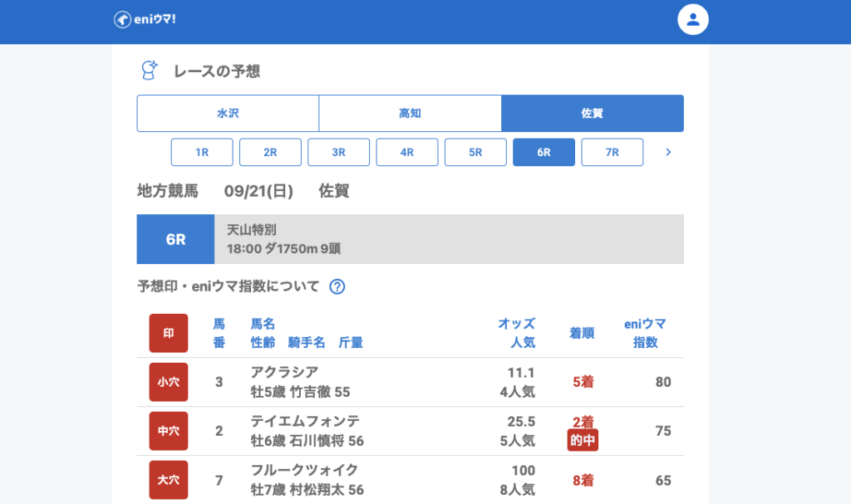Screen dimensions: 851x504
Task: Choose the 5R race button
Action: (x=475, y=153)
